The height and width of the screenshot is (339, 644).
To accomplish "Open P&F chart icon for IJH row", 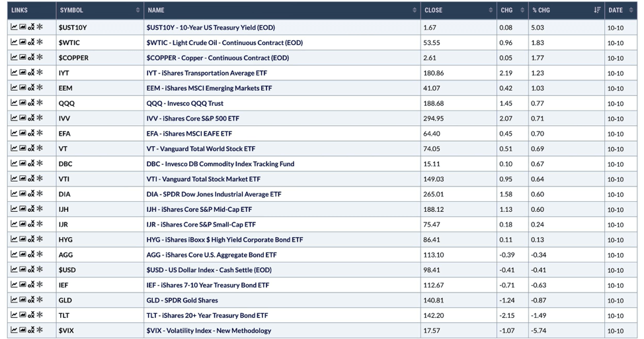I will click(x=31, y=209).
